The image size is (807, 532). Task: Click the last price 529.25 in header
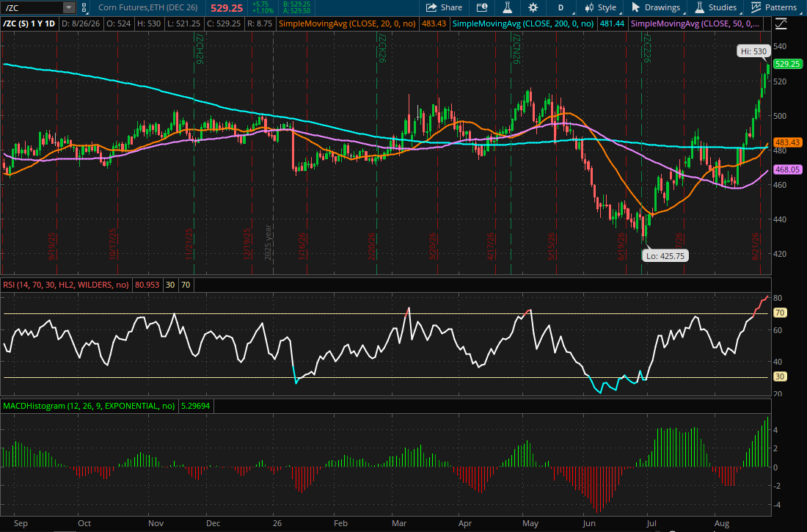(x=227, y=8)
